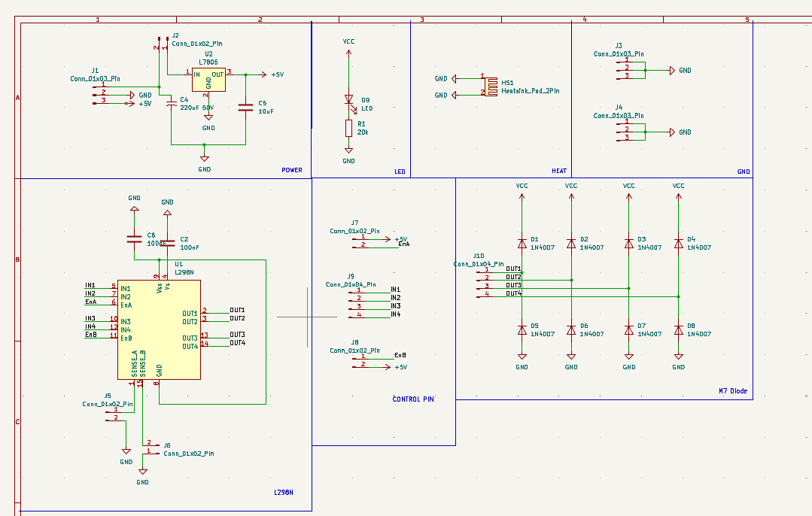The width and height of the screenshot is (812, 516).
Task: Click the VCC power symbol above LED D9
Action: pos(348,43)
